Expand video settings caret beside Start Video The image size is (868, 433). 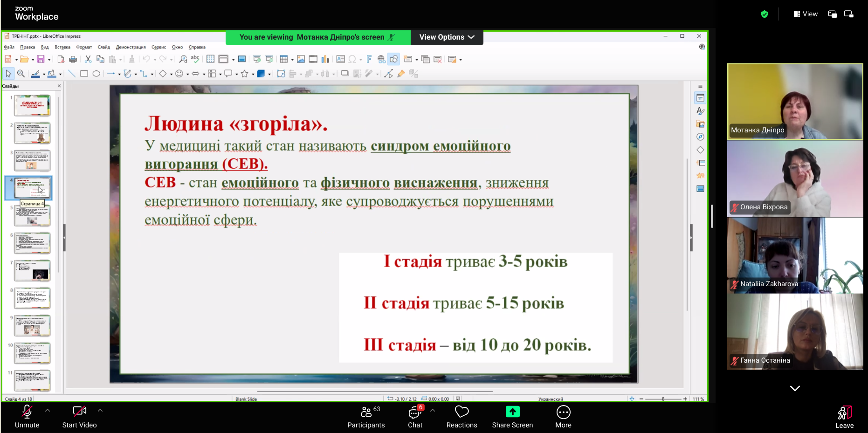pos(100,410)
